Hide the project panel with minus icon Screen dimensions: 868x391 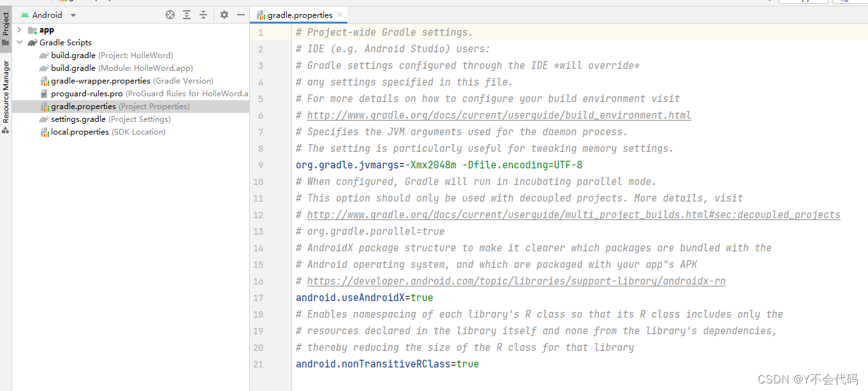241,15
